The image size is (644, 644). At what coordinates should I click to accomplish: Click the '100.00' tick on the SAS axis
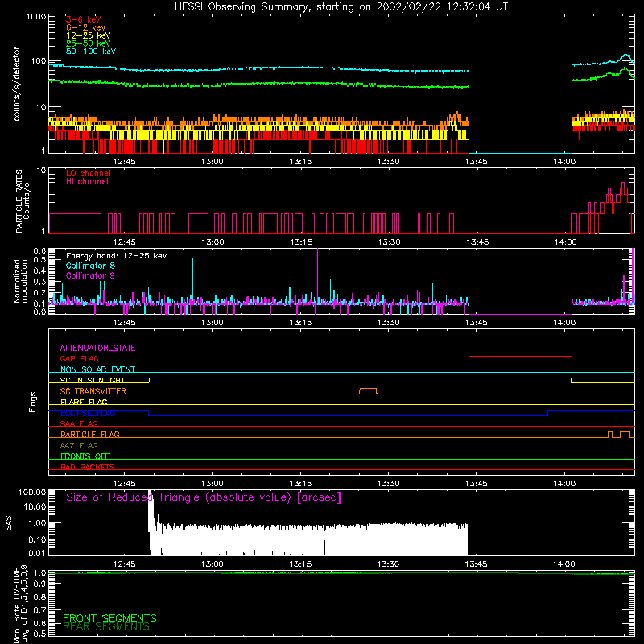(x=32, y=492)
